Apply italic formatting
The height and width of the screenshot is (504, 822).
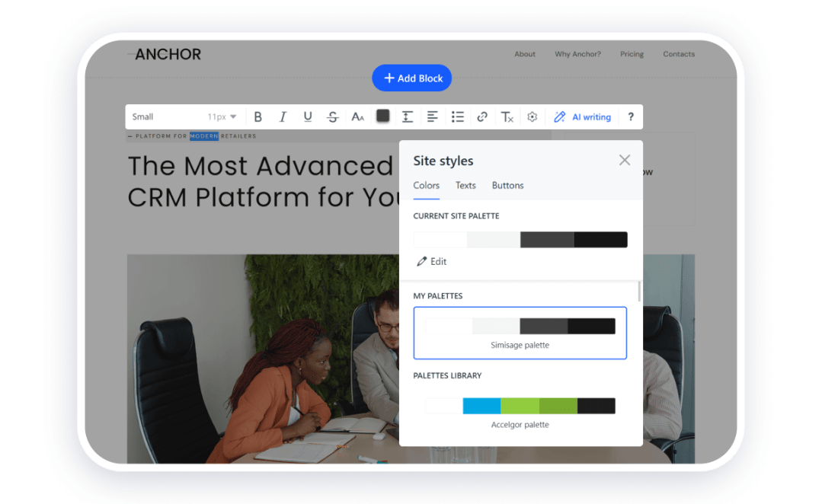(x=283, y=116)
